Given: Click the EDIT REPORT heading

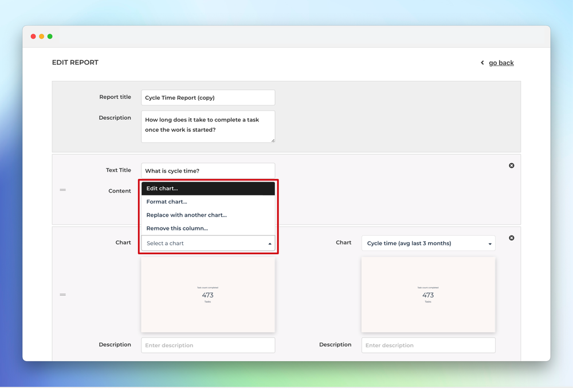Looking at the screenshot, I should (x=75, y=62).
